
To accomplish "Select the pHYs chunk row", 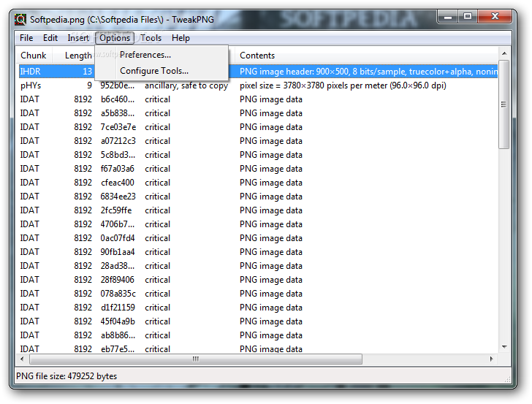I will tap(258, 85).
